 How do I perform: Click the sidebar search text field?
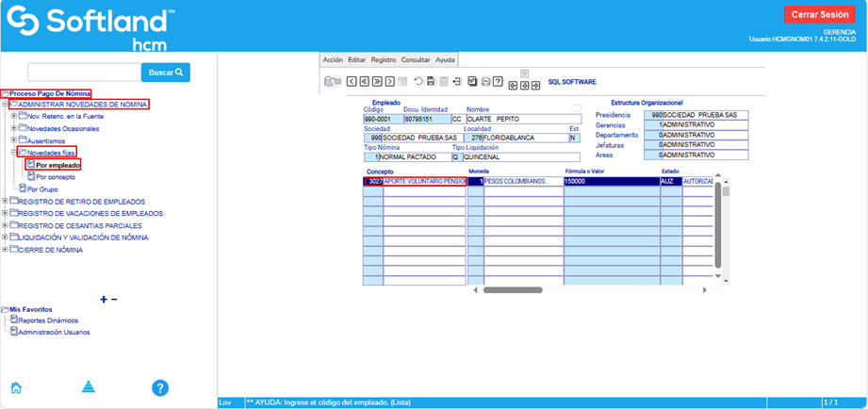(84, 72)
